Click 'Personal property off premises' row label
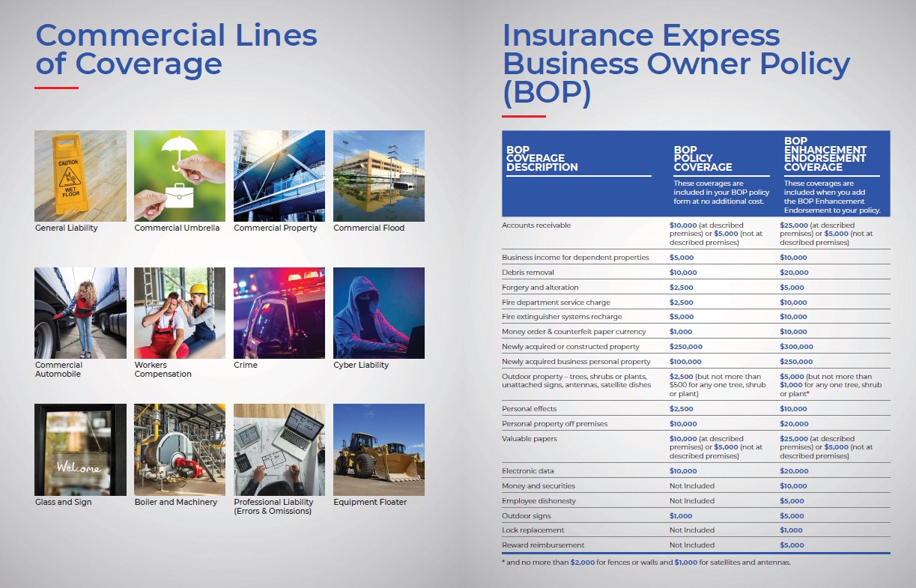Image resolution: width=916 pixels, height=588 pixels. 555,424
